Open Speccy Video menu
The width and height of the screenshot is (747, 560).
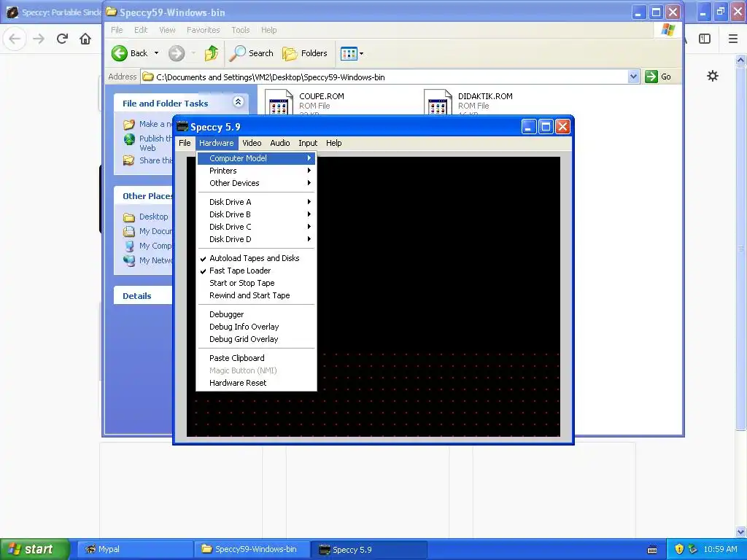(252, 143)
